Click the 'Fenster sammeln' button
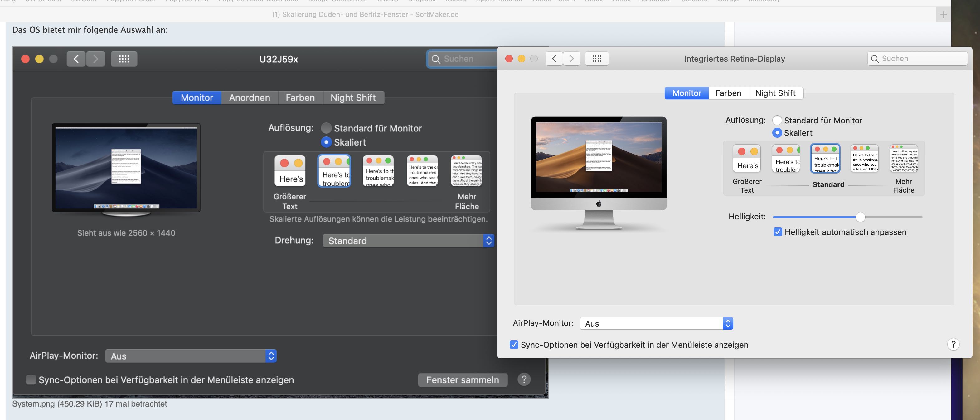 click(462, 380)
